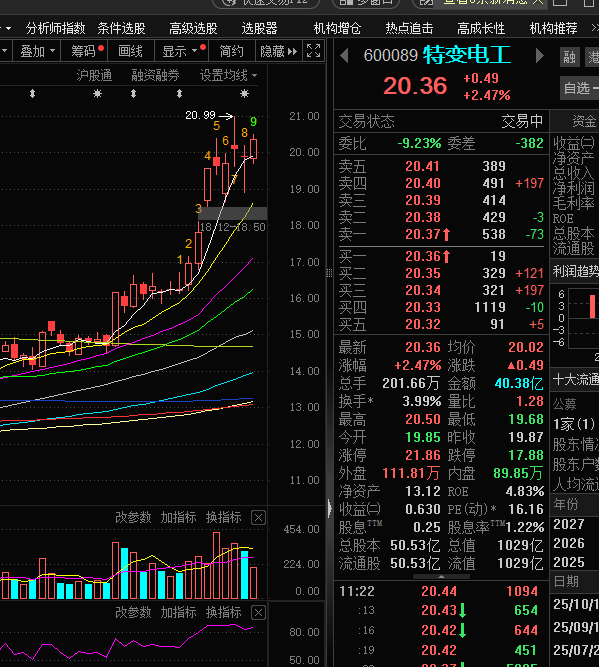Go to next stock arrow
Screen dimensions: 599x667
[x=539, y=55]
